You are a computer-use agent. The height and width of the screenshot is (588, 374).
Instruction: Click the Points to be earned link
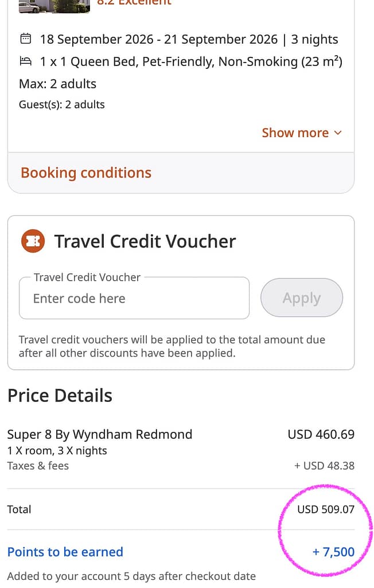point(65,552)
